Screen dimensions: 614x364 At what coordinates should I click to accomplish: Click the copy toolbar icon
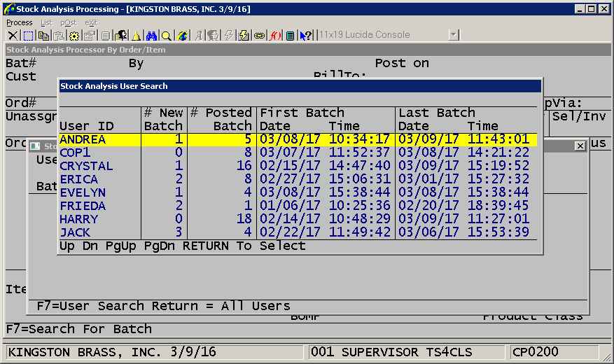pyautogui.click(x=43, y=36)
